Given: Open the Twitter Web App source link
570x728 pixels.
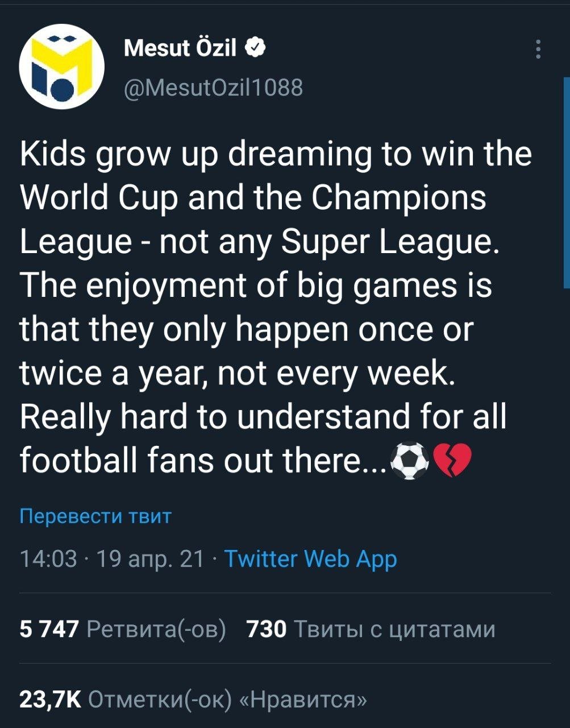Looking at the screenshot, I should pyautogui.click(x=310, y=559).
